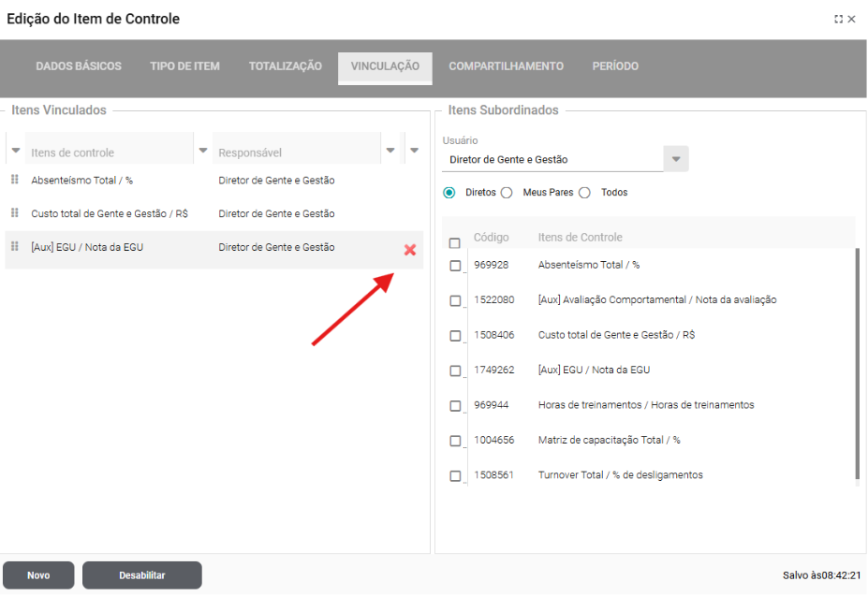Open the Responsável column filter arrow
This screenshot has width=868, height=596.
coord(390,151)
